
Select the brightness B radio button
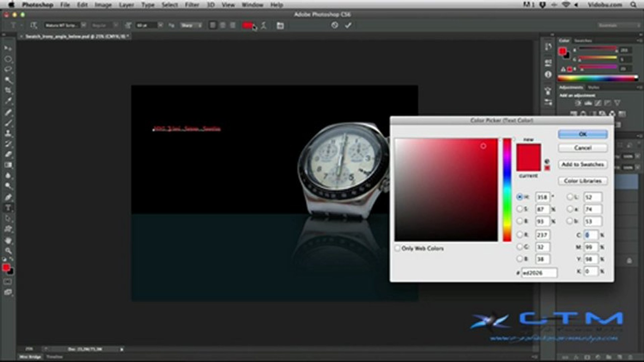point(520,221)
